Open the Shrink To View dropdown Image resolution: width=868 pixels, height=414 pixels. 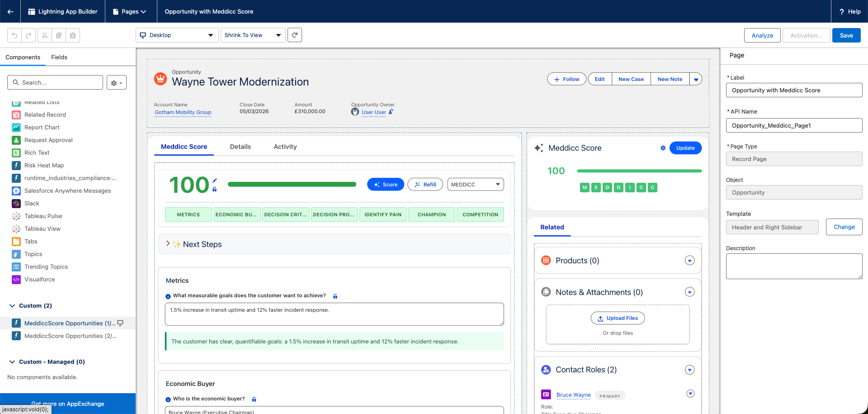point(253,35)
